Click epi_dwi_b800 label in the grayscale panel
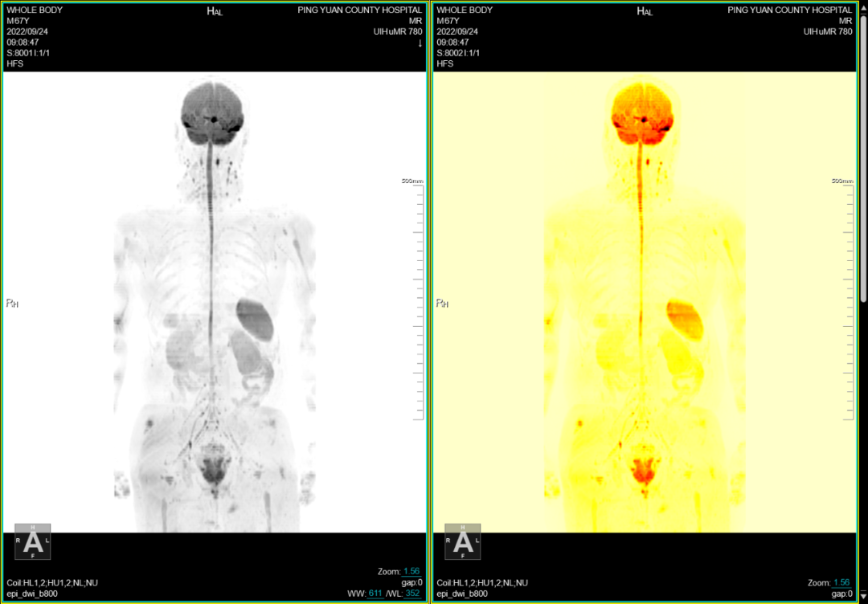The width and height of the screenshot is (868, 604). [31, 594]
